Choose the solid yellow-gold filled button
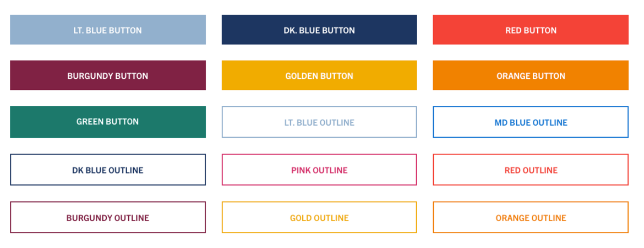644x248 pixels. [319, 76]
